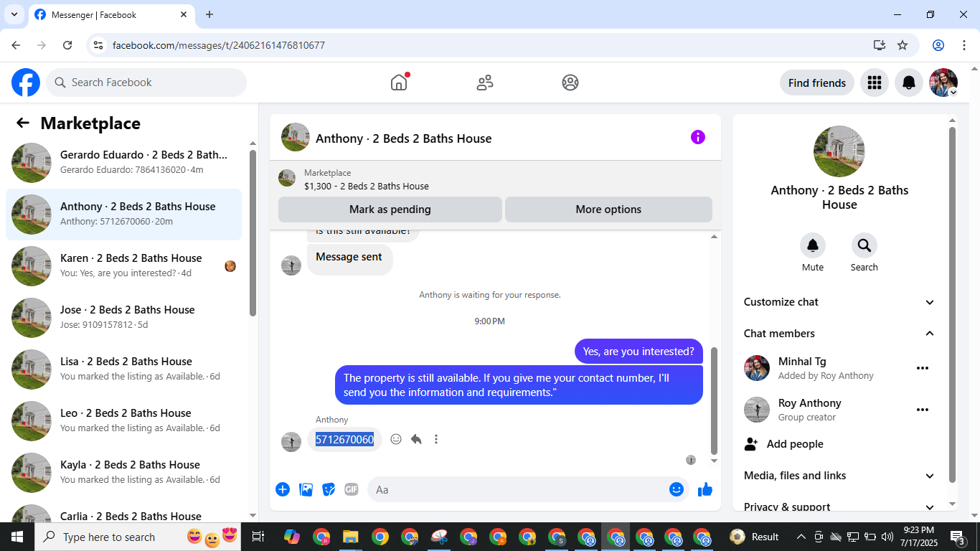The width and height of the screenshot is (980, 551).
Task: Open options for chat member Minhal Tg
Action: 923,368
